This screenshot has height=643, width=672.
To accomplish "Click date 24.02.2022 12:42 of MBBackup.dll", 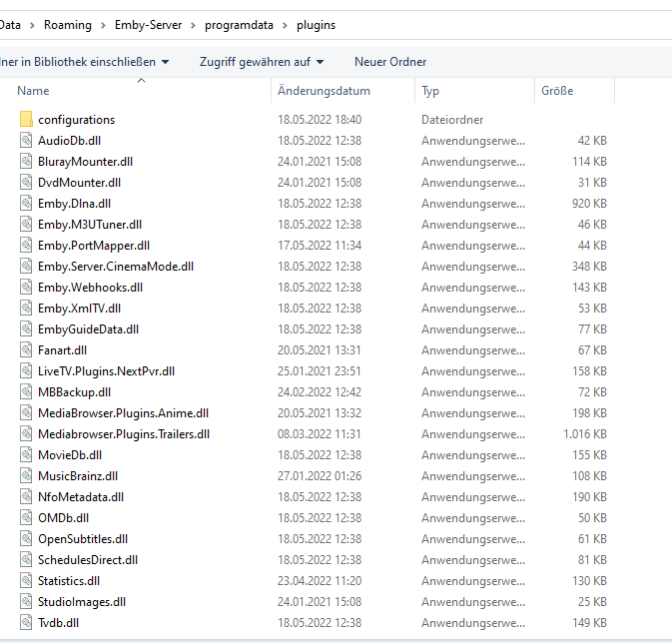I will tap(320, 392).
